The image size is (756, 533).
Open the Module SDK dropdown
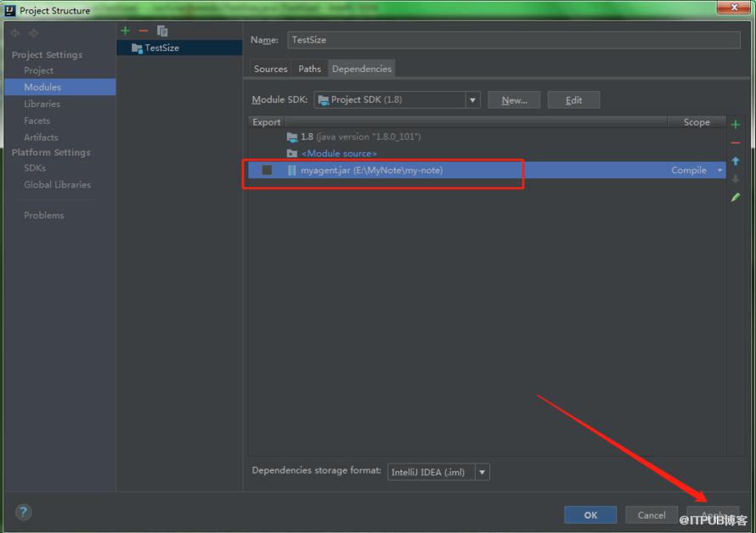(x=397, y=100)
